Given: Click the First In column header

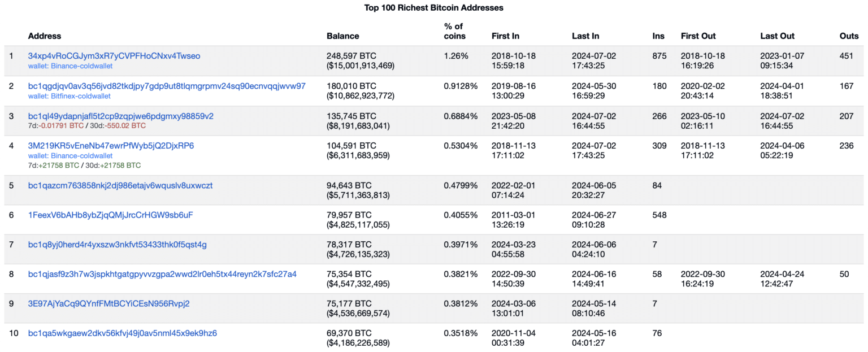Looking at the screenshot, I should pyautogui.click(x=505, y=36).
